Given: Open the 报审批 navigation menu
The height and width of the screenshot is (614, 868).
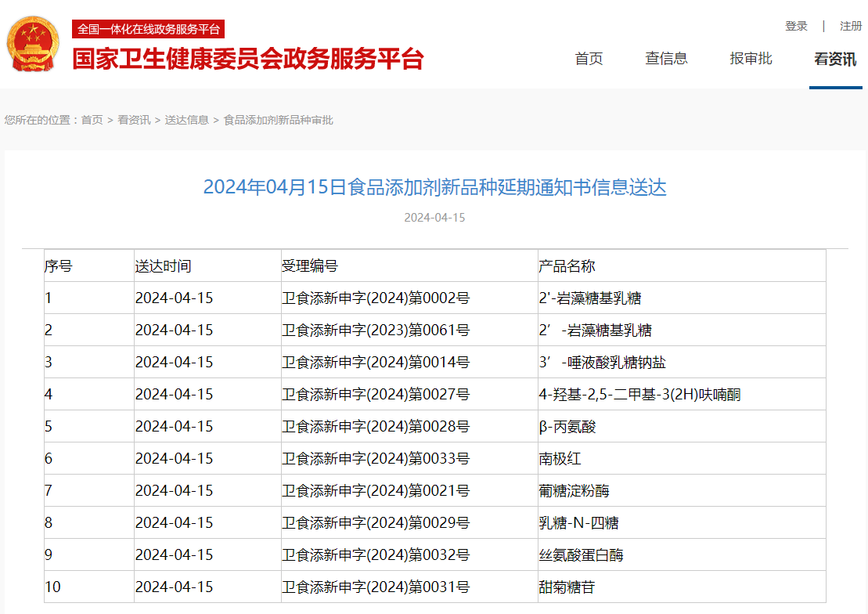Looking at the screenshot, I should 750,59.
